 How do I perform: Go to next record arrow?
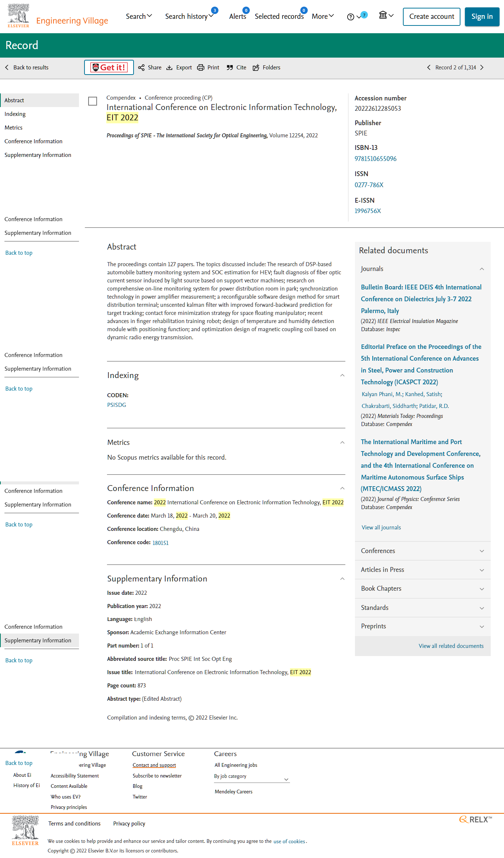coord(482,68)
